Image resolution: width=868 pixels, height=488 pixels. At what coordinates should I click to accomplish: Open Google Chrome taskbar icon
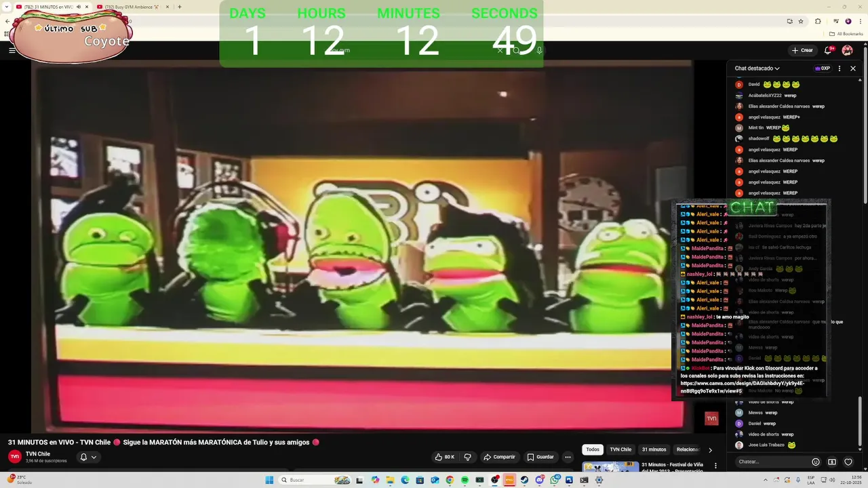[x=450, y=480]
